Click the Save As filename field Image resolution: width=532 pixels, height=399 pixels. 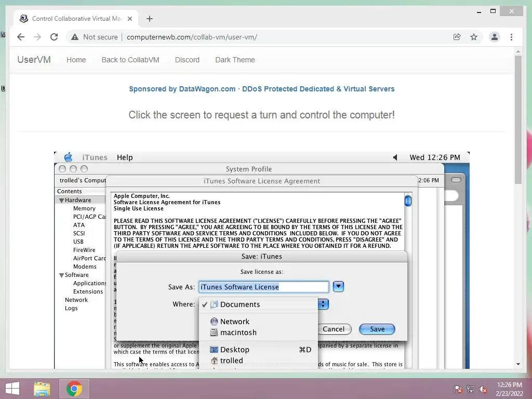click(264, 287)
